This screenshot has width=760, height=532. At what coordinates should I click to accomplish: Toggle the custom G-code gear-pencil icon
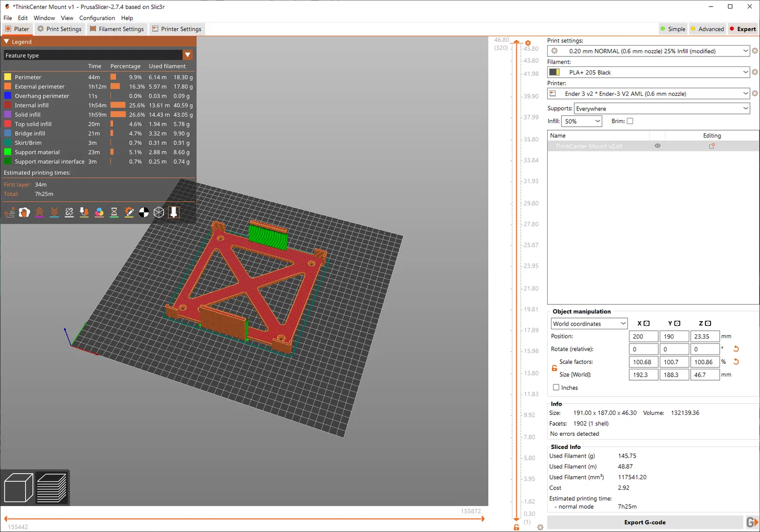[129, 213]
